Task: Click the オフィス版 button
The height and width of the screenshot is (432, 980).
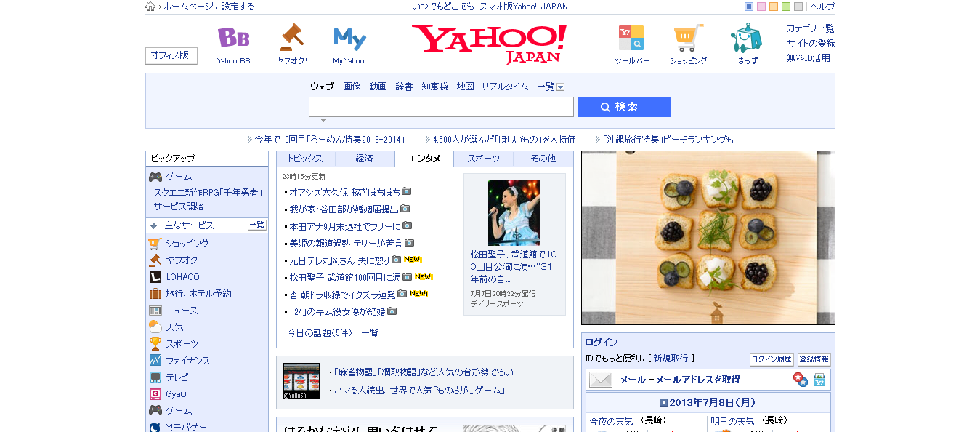Action: [x=171, y=55]
